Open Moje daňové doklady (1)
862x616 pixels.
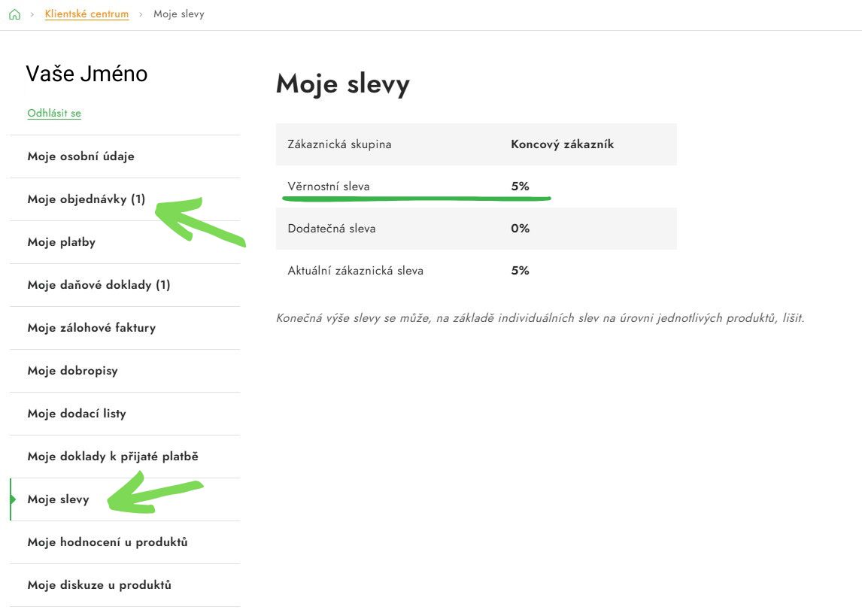pyautogui.click(x=99, y=285)
